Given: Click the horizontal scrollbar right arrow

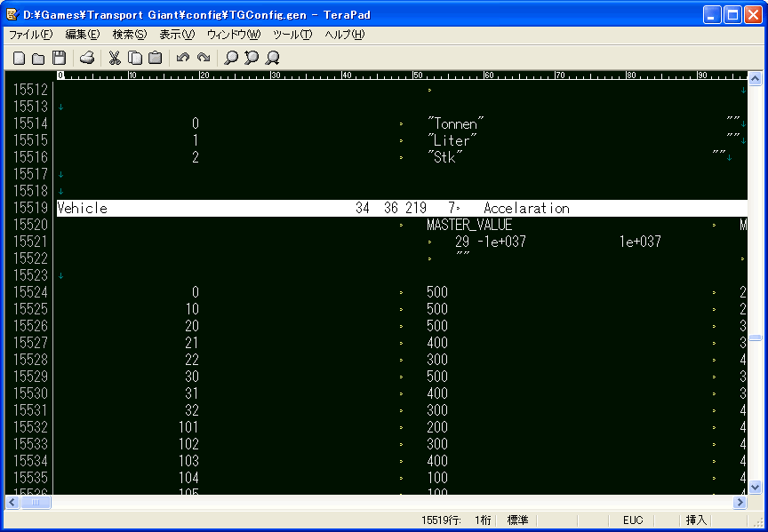Looking at the screenshot, I should pyautogui.click(x=740, y=503).
